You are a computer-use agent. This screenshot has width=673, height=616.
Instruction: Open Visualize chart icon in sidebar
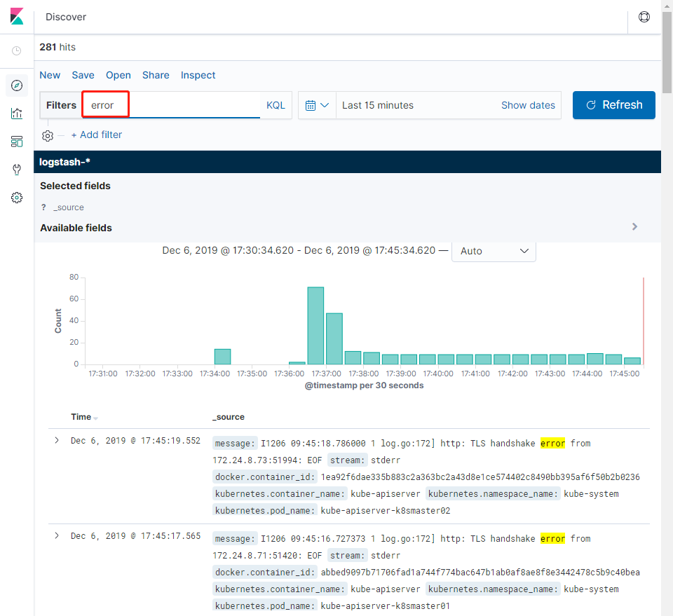[x=17, y=114]
